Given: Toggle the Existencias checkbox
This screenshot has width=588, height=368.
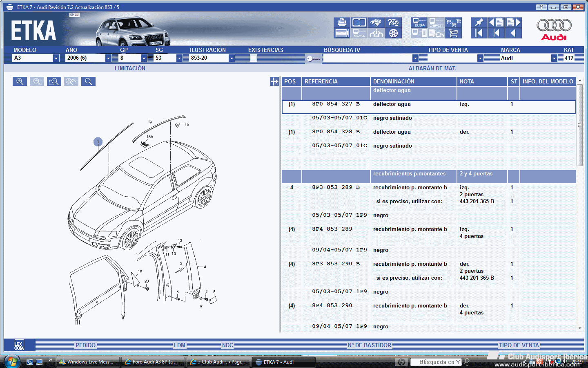Looking at the screenshot, I should [x=254, y=58].
